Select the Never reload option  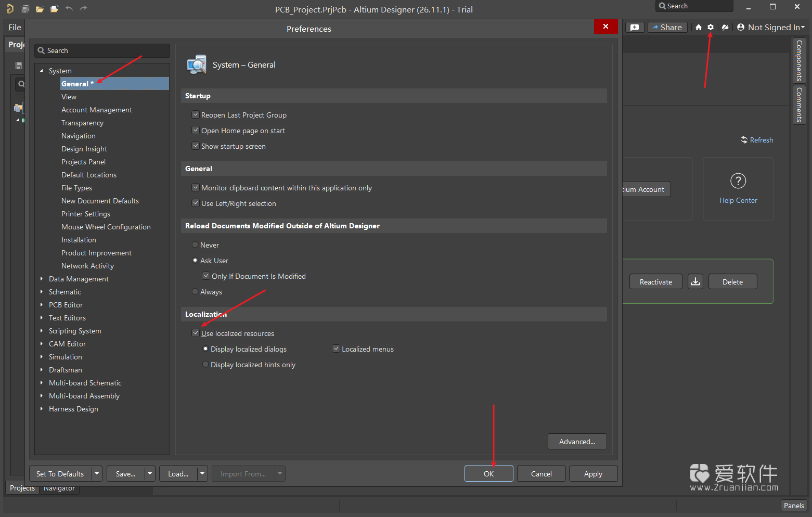pos(195,244)
